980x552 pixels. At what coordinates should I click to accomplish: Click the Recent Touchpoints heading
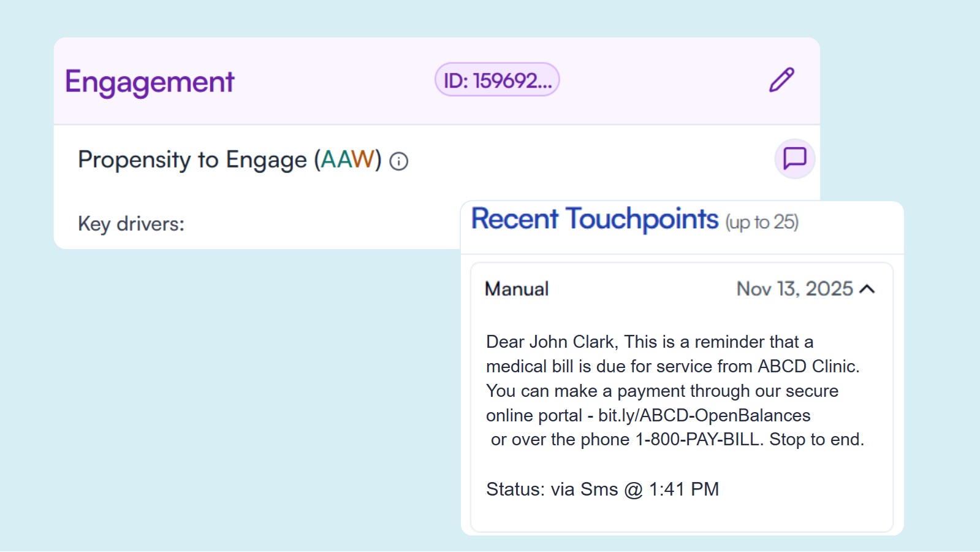[x=594, y=220]
